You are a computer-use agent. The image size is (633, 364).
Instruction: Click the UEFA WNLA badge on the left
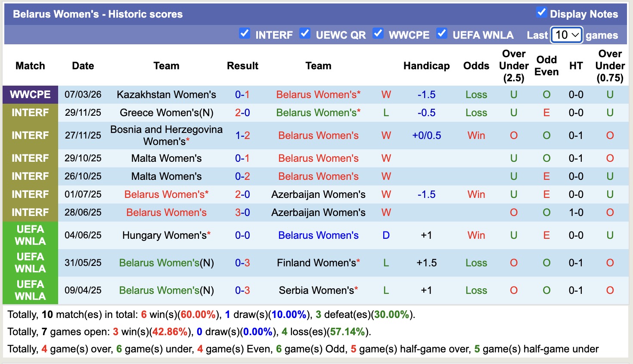coord(30,235)
